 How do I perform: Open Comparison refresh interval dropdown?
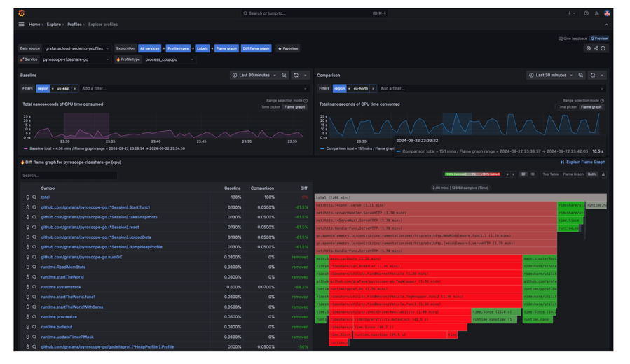[602, 76]
